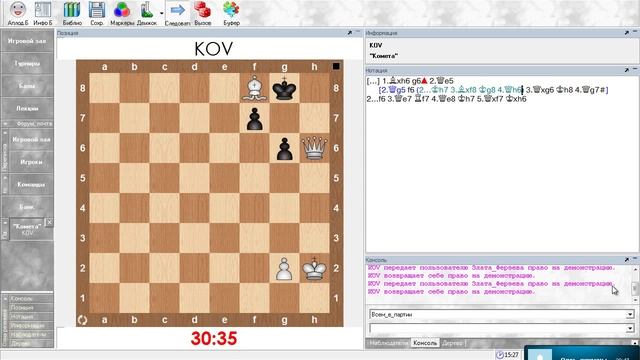Minimize the Нотация panel
This screenshot has height=360, width=640.
tap(635, 70)
